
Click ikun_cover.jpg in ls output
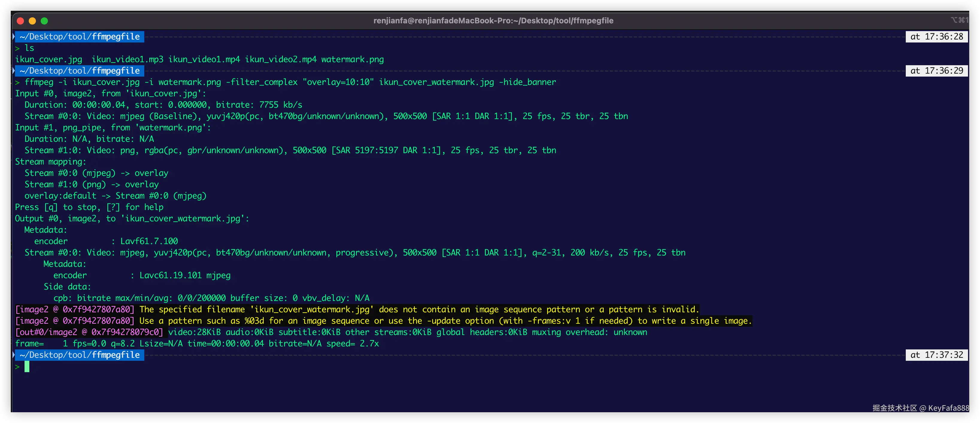[48, 59]
